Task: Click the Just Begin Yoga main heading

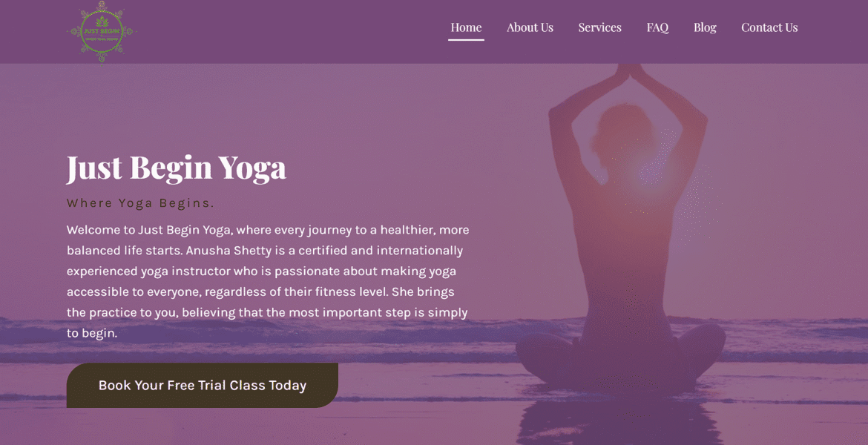Action: click(x=177, y=167)
